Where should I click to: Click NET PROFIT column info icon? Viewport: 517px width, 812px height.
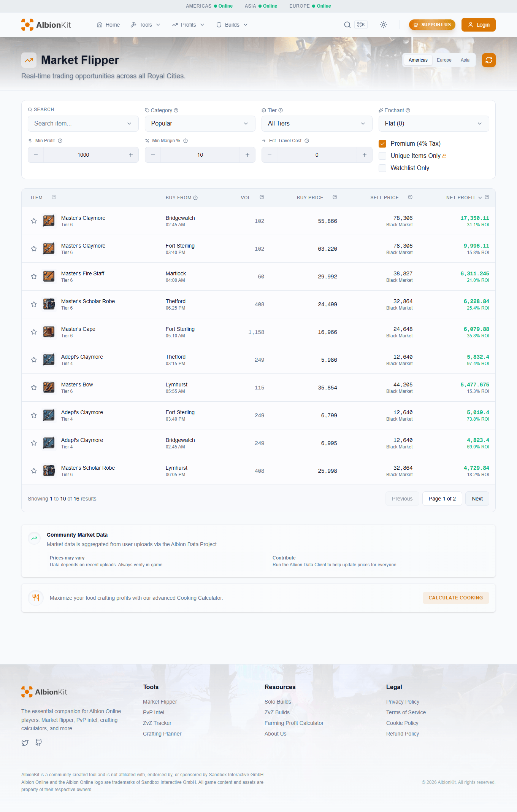pos(487,197)
